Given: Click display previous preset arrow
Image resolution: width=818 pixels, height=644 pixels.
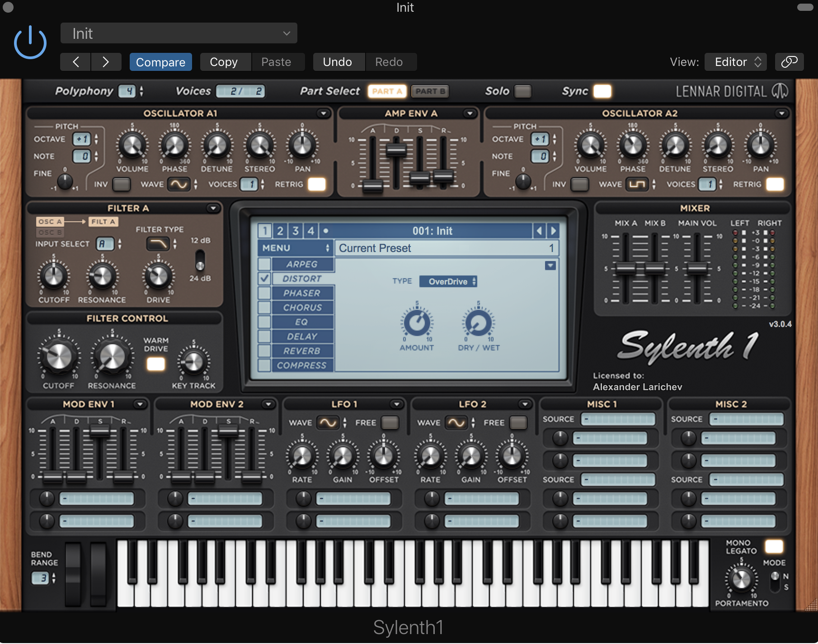Looking at the screenshot, I should pyautogui.click(x=539, y=231).
